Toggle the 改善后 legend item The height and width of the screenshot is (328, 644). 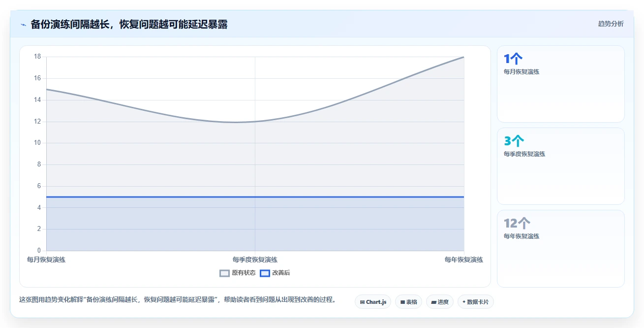[x=275, y=273]
